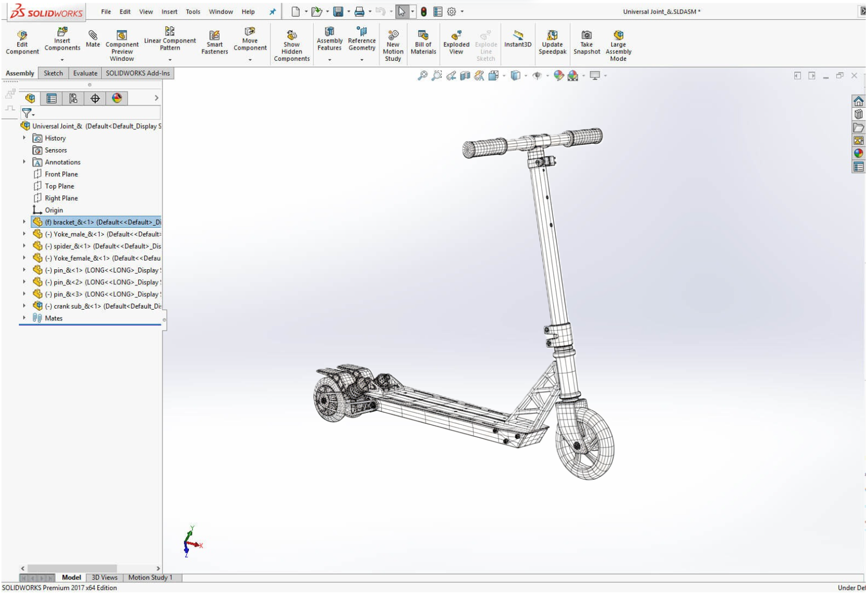Click the feature tree filter icon
The width and height of the screenshot is (868, 595).
[x=26, y=113]
